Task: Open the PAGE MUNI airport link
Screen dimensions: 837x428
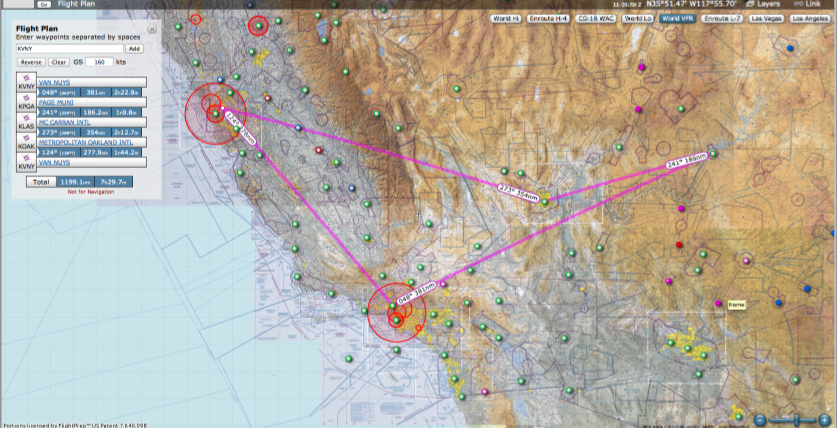Action: tap(58, 102)
